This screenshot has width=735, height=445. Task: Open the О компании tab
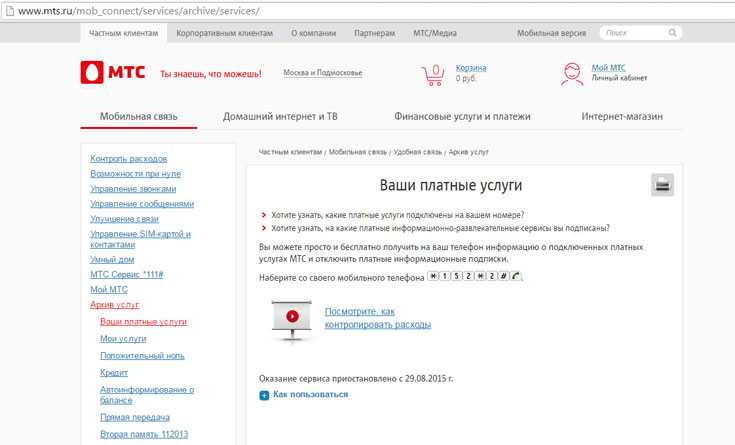click(314, 33)
